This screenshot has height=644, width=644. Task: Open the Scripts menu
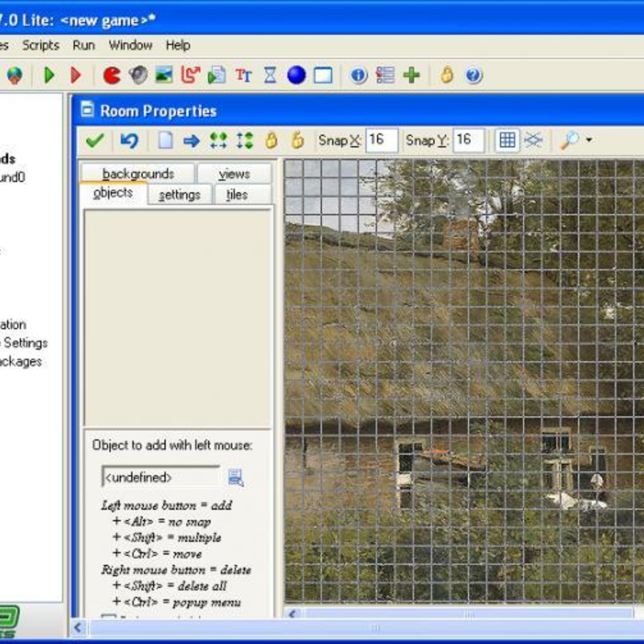(41, 45)
